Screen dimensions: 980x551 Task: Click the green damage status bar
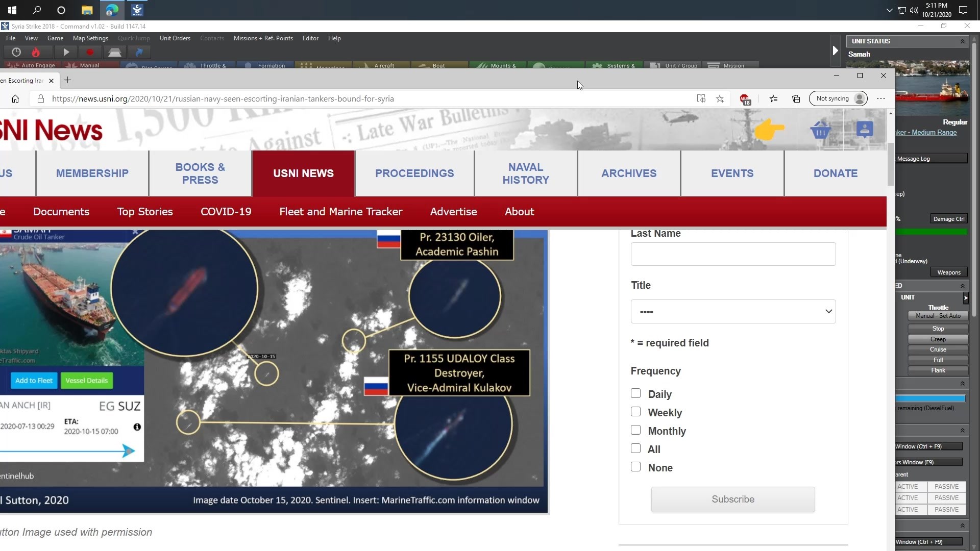pyautogui.click(x=932, y=232)
